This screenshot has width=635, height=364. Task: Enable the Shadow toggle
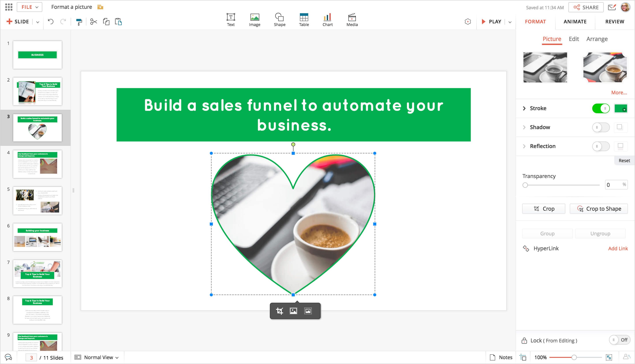coord(601,127)
